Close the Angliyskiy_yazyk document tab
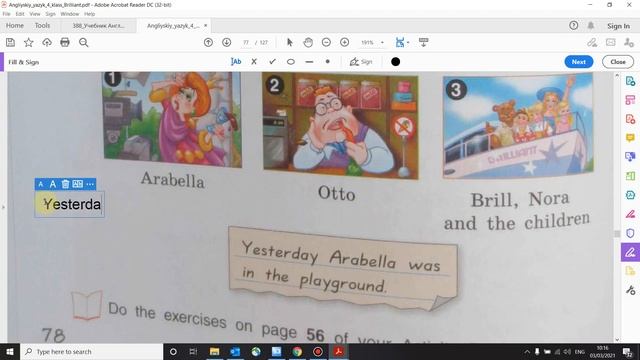Image resolution: width=640 pixels, height=360 pixels. pos(205,25)
